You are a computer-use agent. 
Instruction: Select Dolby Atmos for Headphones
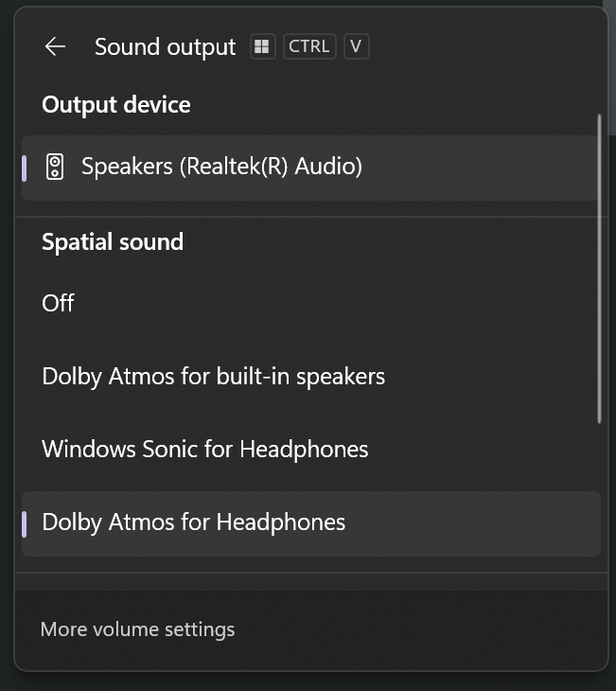pos(193,523)
